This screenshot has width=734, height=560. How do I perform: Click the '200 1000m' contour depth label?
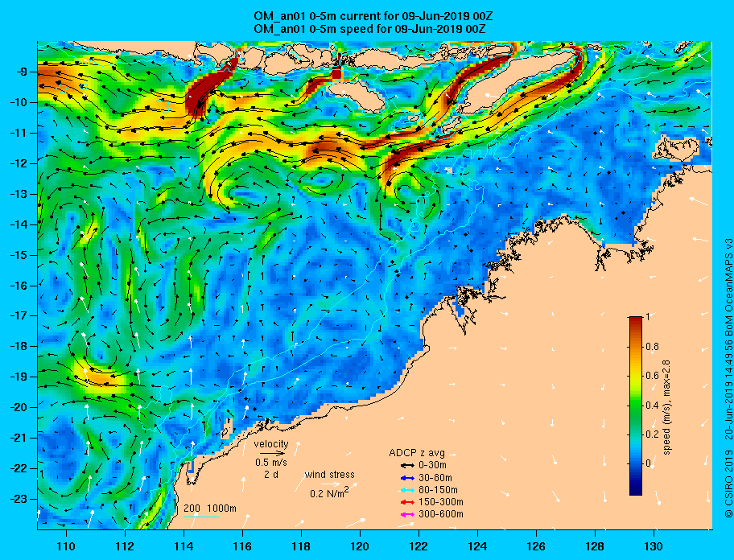pyautogui.click(x=210, y=509)
